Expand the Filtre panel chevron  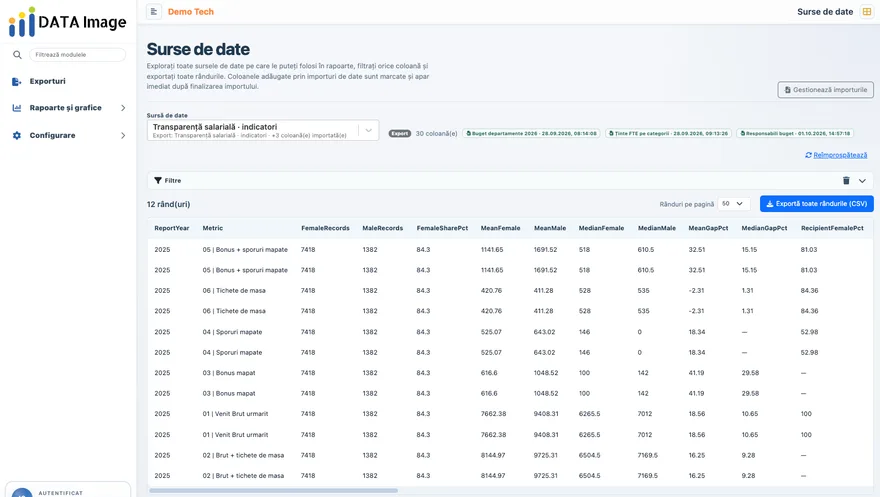point(862,181)
